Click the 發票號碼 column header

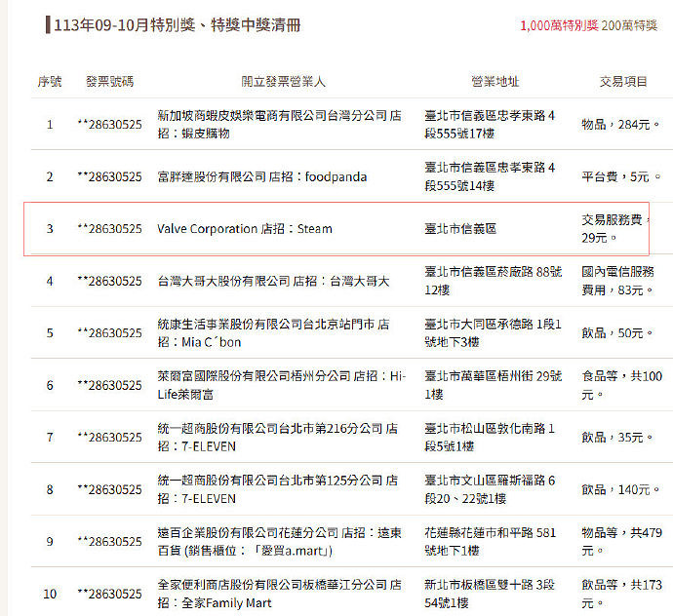coord(110,82)
